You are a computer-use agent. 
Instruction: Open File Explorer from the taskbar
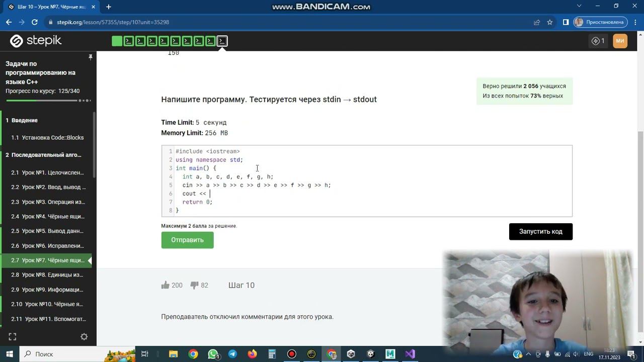(x=174, y=354)
